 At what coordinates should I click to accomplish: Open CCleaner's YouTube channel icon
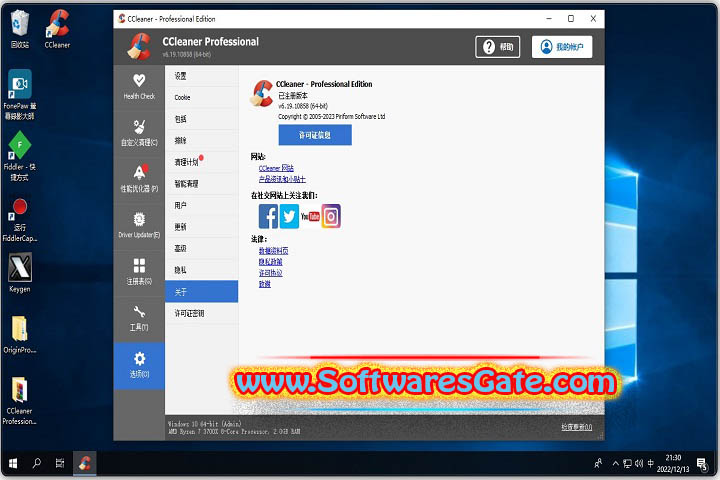[310, 216]
